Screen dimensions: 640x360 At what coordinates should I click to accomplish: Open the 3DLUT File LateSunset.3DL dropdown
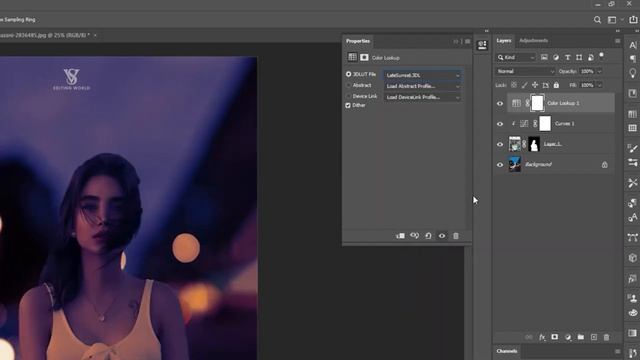(x=422, y=75)
